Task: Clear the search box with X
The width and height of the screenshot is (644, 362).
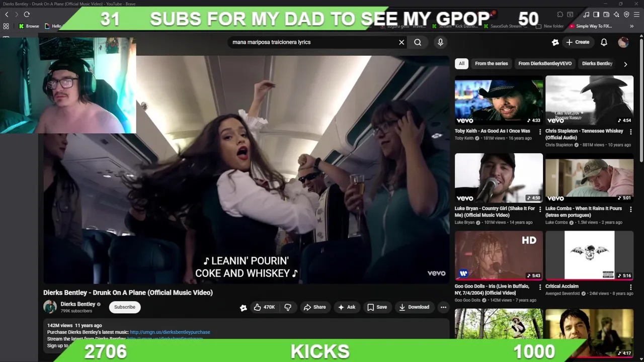Action: (x=401, y=42)
